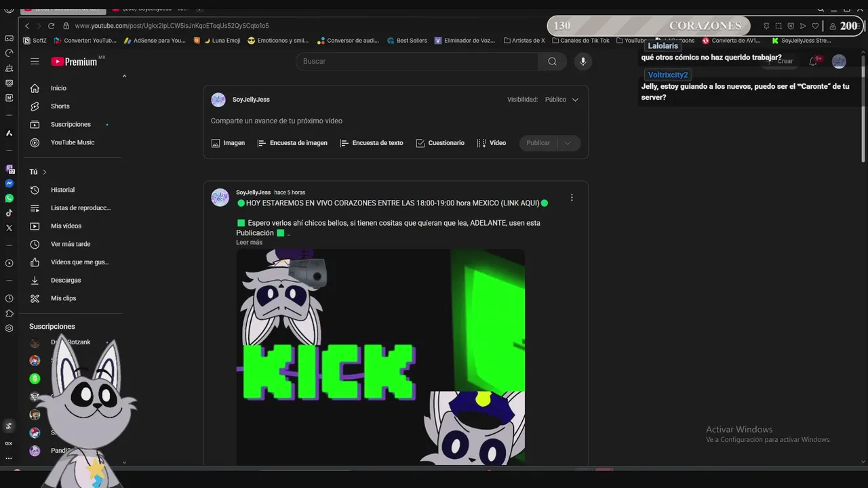This screenshot has height=488, width=868.
Task: Expand post text with Leer más
Action: (249, 242)
